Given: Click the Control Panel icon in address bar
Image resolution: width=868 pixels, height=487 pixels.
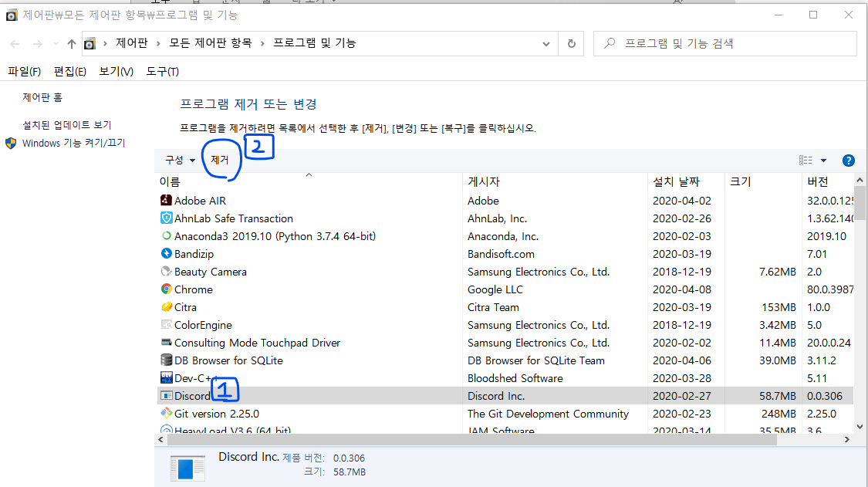Looking at the screenshot, I should [90, 43].
